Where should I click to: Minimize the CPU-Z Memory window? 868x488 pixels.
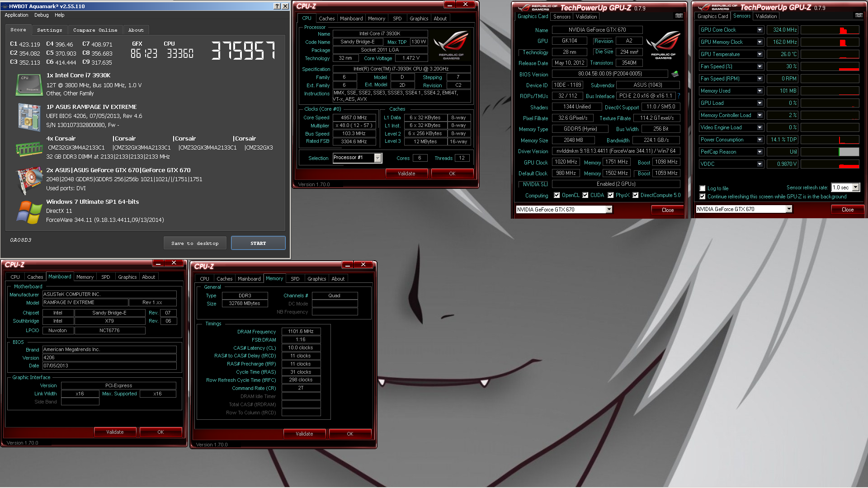[x=347, y=265]
